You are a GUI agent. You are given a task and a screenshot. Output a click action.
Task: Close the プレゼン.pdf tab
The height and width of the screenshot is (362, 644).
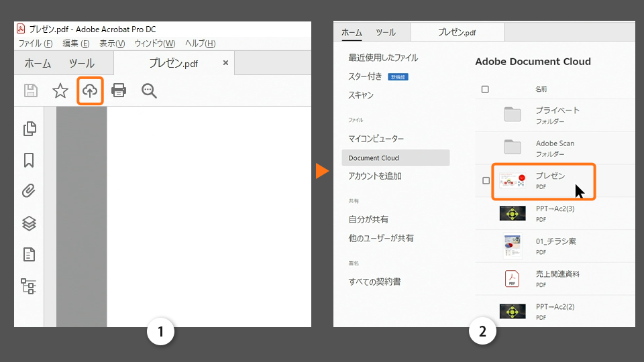click(225, 63)
